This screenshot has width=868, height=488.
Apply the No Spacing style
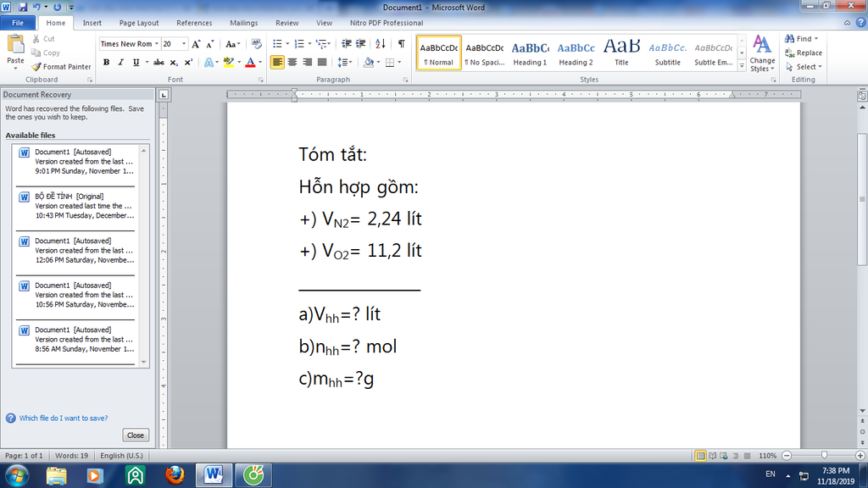pyautogui.click(x=484, y=53)
